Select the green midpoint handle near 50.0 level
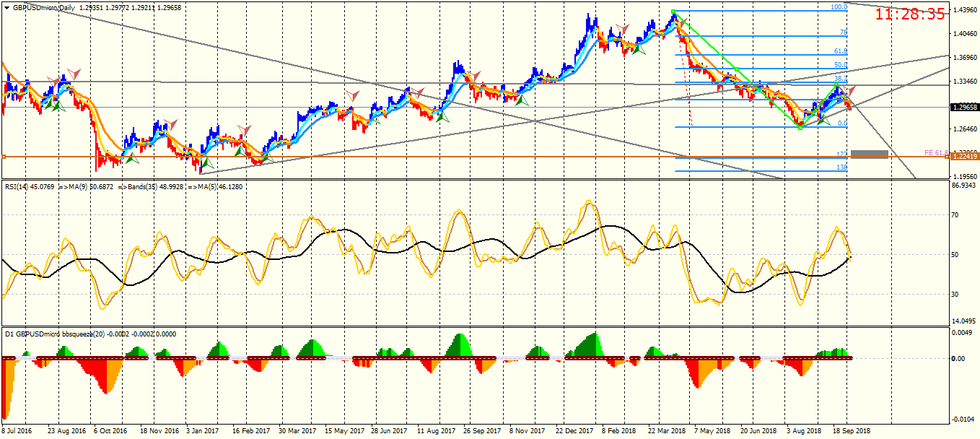Viewport: 980px width, 439px height. click(737, 70)
